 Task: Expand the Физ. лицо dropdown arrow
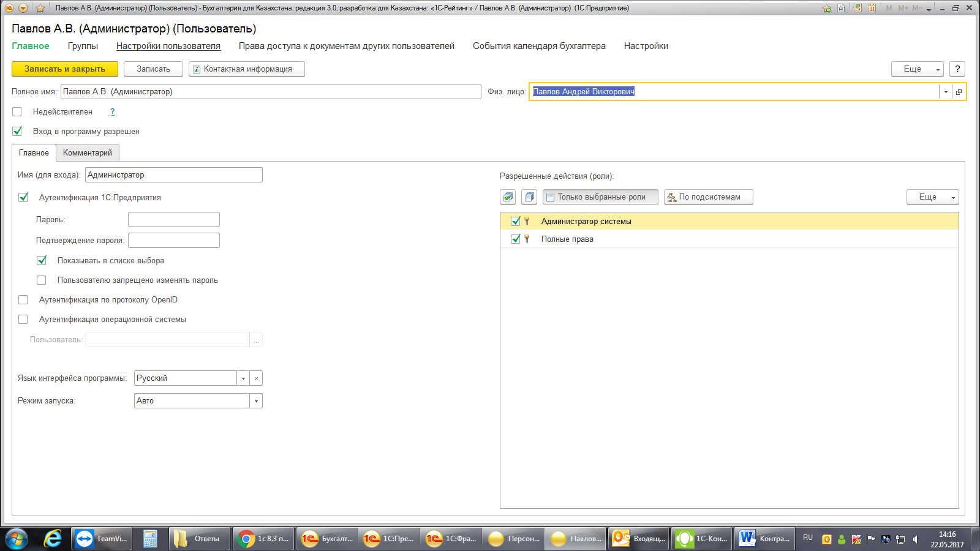click(946, 92)
